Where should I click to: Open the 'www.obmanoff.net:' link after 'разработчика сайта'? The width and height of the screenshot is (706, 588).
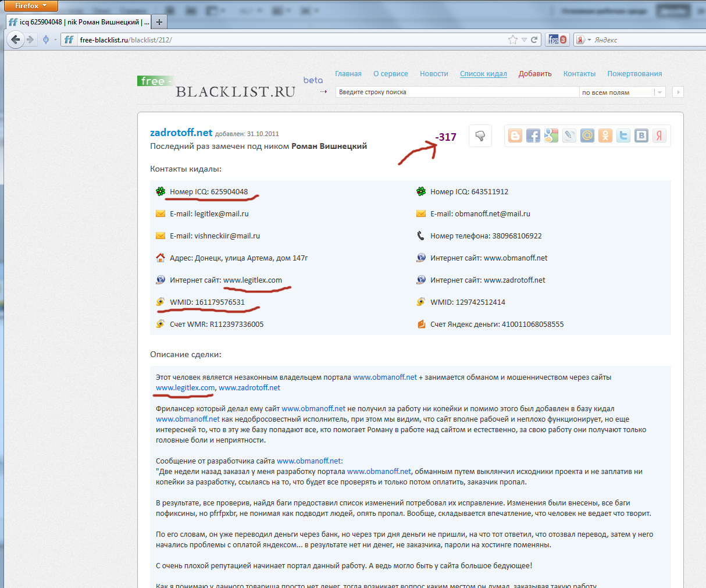310,461
